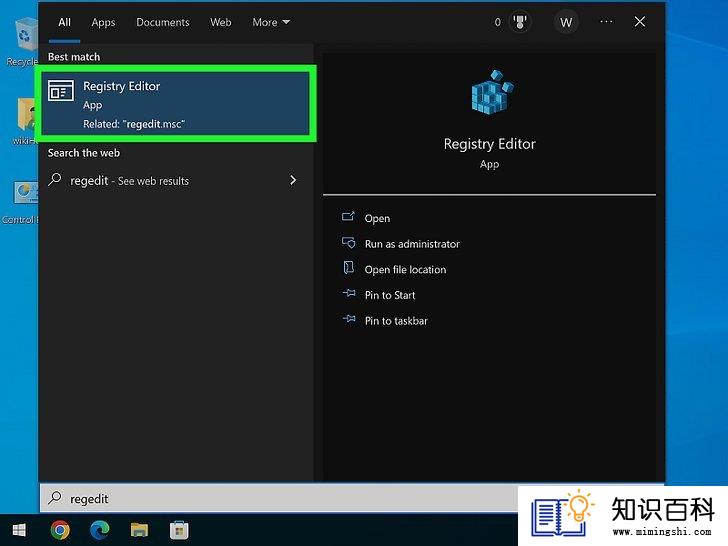This screenshot has height=546, width=728.
Task: Switch to the Web tab
Action: pyautogui.click(x=221, y=22)
